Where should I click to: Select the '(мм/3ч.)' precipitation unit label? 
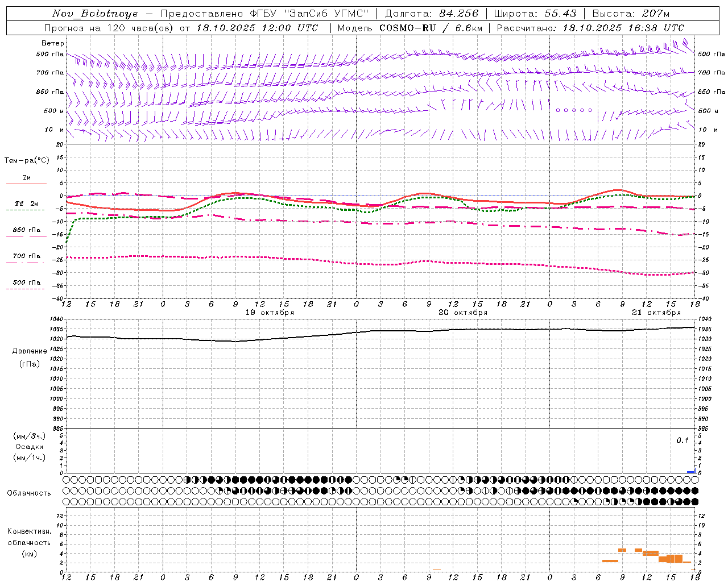[30, 436]
